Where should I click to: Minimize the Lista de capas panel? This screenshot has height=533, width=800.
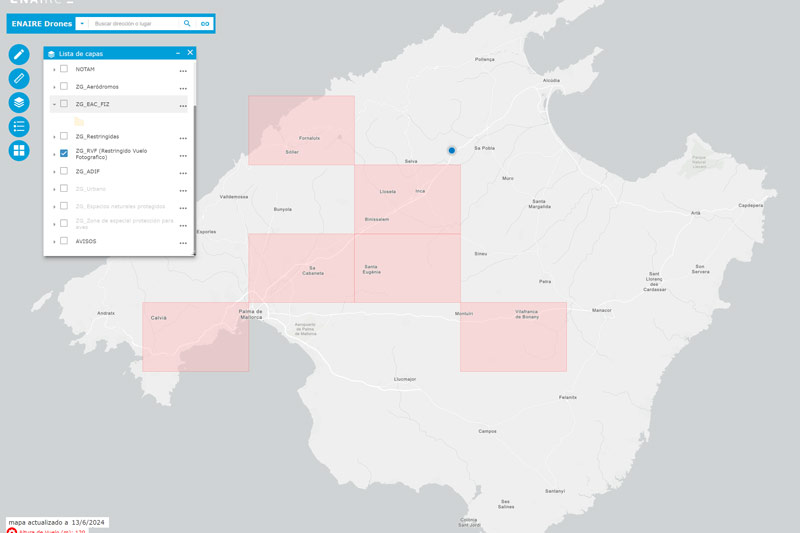[x=178, y=53]
